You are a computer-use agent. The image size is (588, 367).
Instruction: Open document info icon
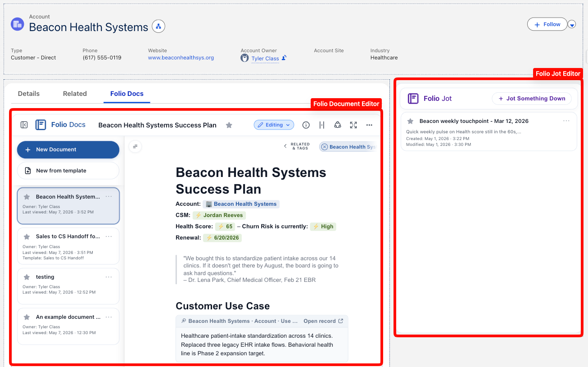306,125
